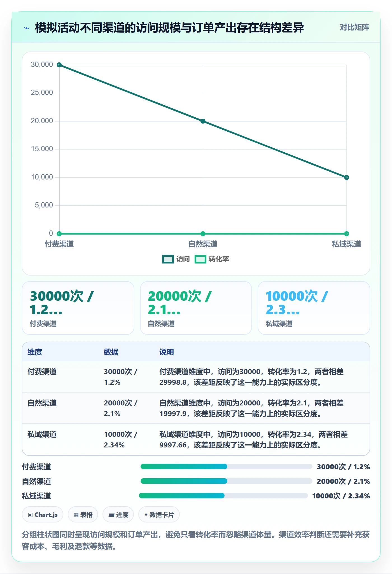The height and width of the screenshot is (574, 392).
Task: Click the footer note about 分组柱状图
Action: click(196, 540)
